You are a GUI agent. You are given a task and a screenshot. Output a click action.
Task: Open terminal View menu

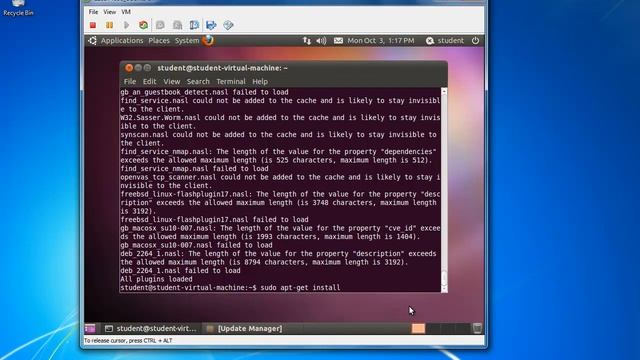[x=172, y=82]
